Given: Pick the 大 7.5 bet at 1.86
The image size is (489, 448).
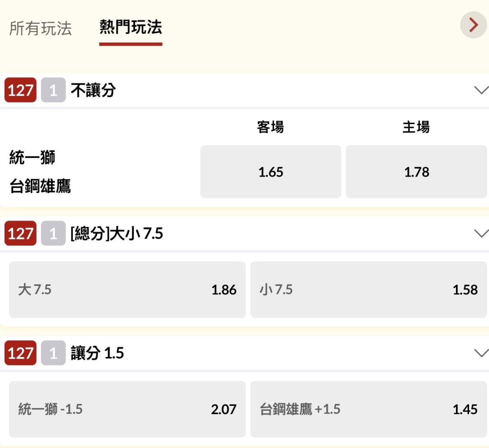Looking at the screenshot, I should pyautogui.click(x=127, y=289).
